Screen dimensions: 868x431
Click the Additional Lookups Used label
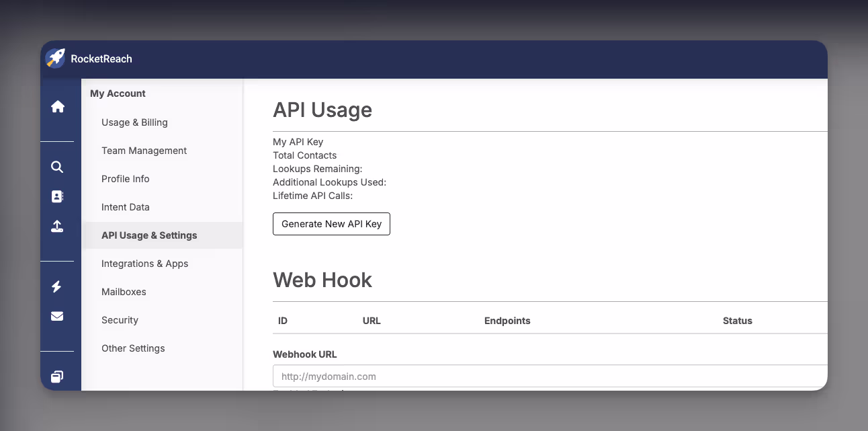329,182
